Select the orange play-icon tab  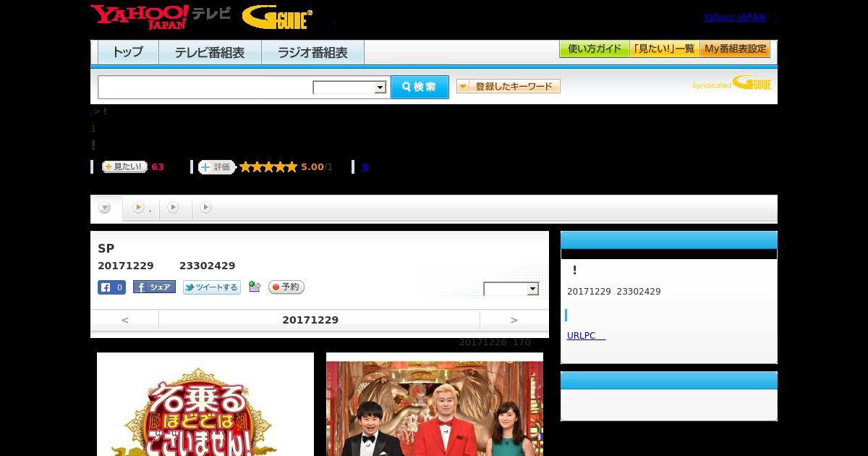141,208
